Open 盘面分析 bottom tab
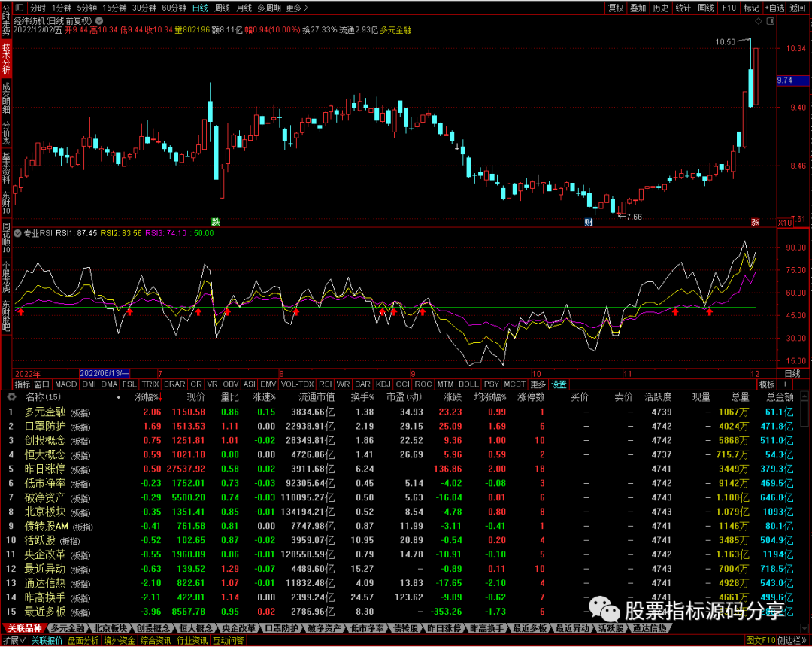This screenshot has height=647, width=812. (x=83, y=641)
